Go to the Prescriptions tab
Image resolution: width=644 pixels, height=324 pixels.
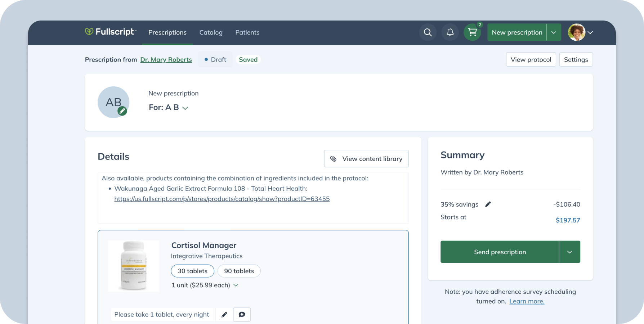click(x=167, y=32)
